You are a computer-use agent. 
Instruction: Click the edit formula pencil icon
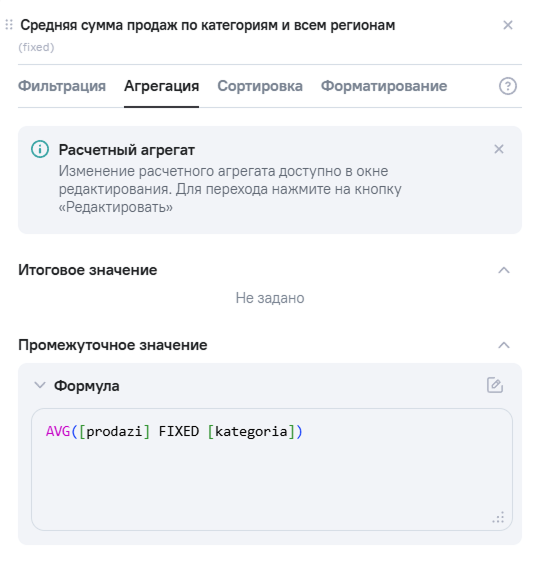(495, 385)
